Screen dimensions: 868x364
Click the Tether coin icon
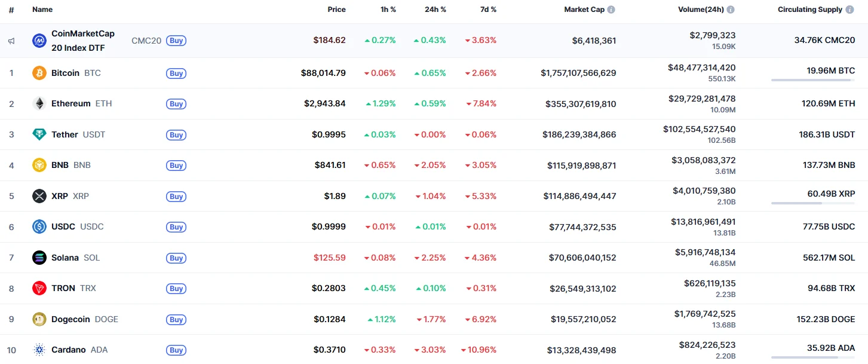coord(39,134)
